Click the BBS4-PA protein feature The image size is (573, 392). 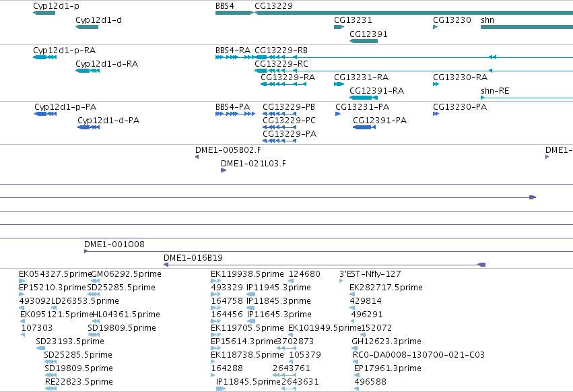click(235, 114)
